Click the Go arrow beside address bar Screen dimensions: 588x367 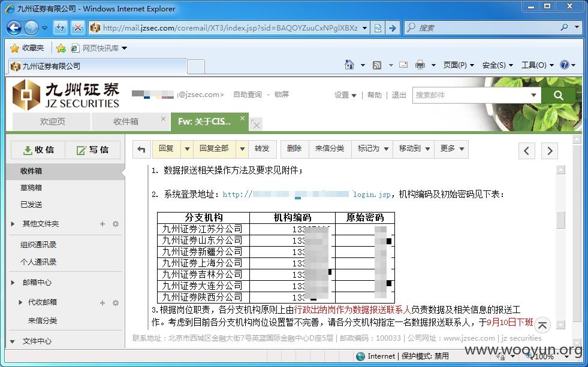coord(392,28)
